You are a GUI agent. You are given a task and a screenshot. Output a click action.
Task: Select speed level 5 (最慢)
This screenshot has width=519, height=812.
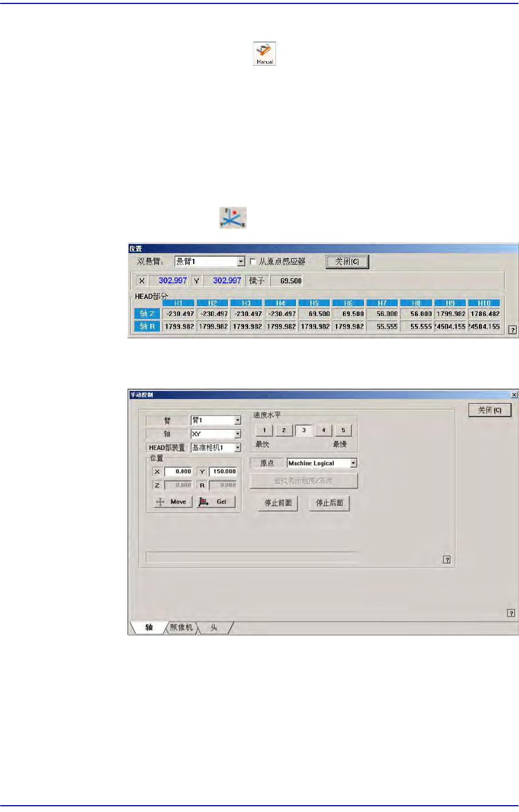(x=343, y=430)
